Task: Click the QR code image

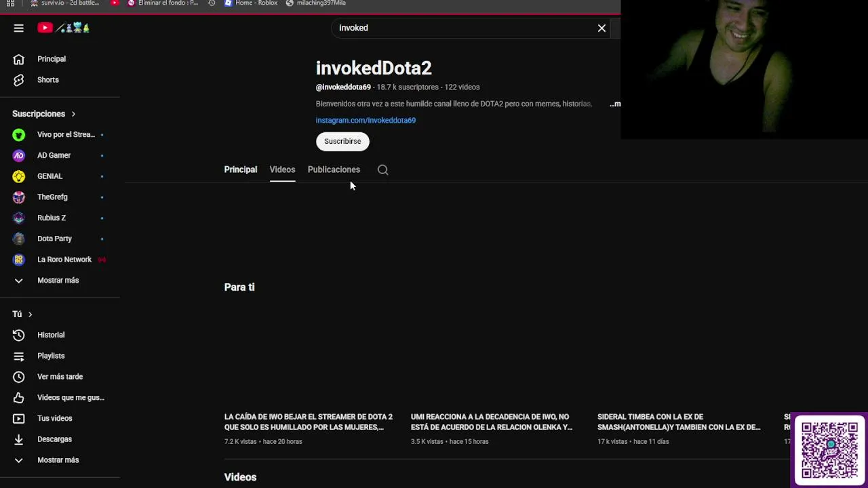Action: tap(830, 450)
